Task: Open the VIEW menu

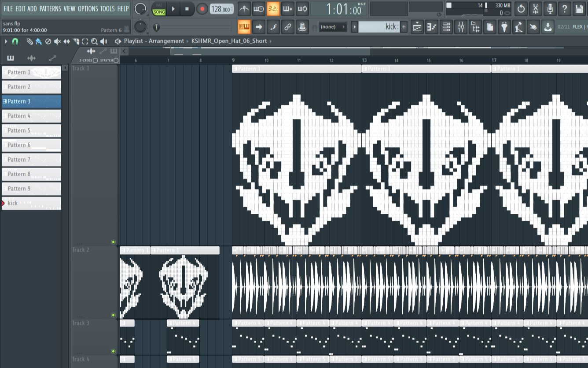Action: click(70, 8)
